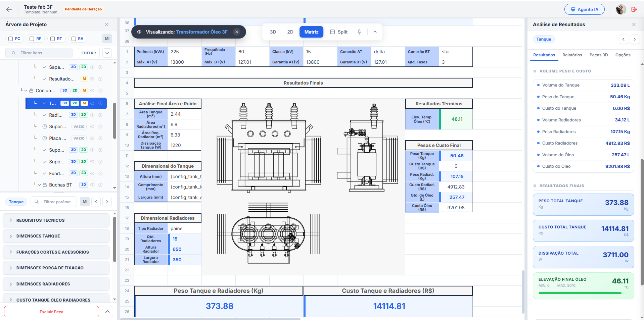Image resolution: width=644 pixels, height=320 pixels.
Task: Close the Árvore do Projeto panel
Action: pos(107,24)
